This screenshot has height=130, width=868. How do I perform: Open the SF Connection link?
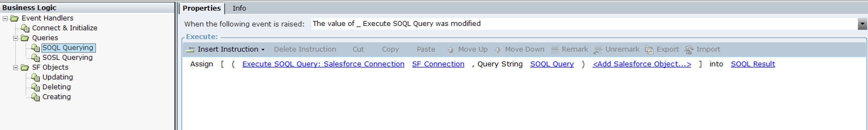click(438, 64)
